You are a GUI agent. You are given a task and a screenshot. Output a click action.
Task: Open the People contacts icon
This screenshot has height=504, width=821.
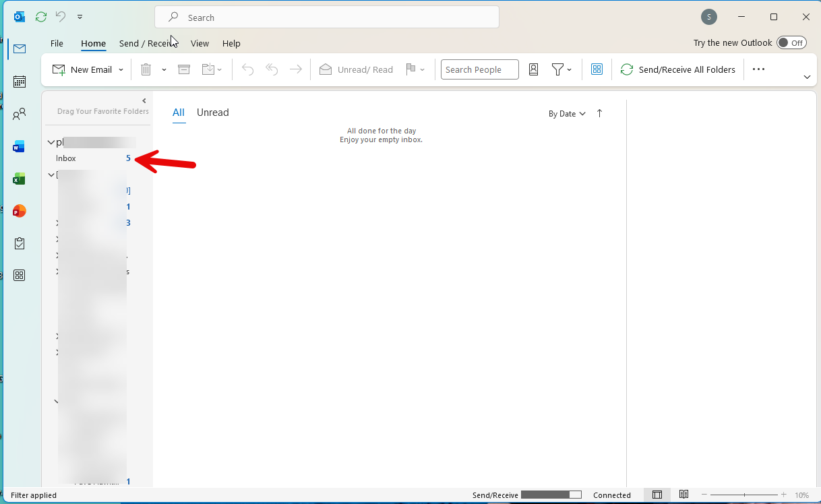click(20, 114)
